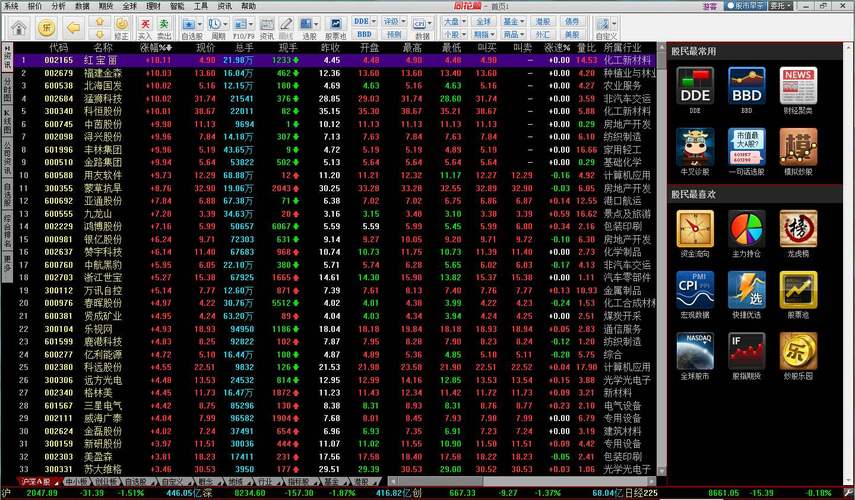Open the 快捷优选 lightning tile
This screenshot has width=855, height=500.
point(746,290)
